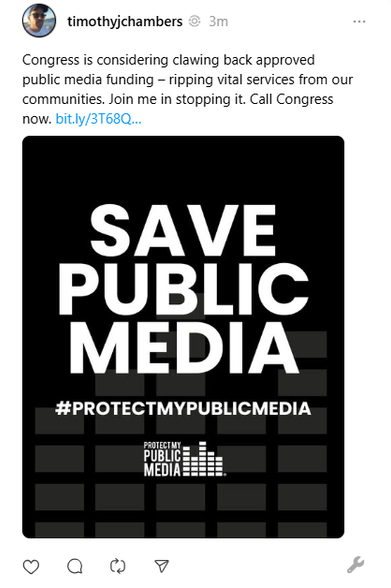Image resolution: width=391 pixels, height=588 pixels.
Task: Open the wrench tools icon
Action: click(355, 565)
